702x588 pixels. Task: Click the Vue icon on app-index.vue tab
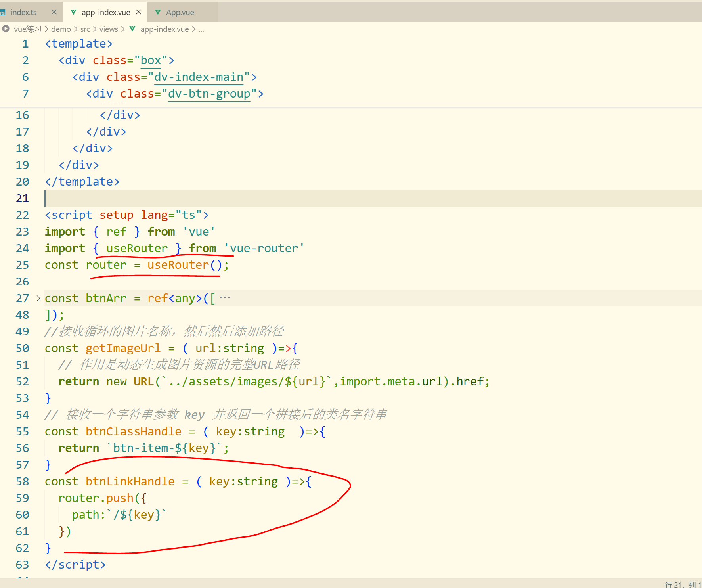tap(73, 12)
